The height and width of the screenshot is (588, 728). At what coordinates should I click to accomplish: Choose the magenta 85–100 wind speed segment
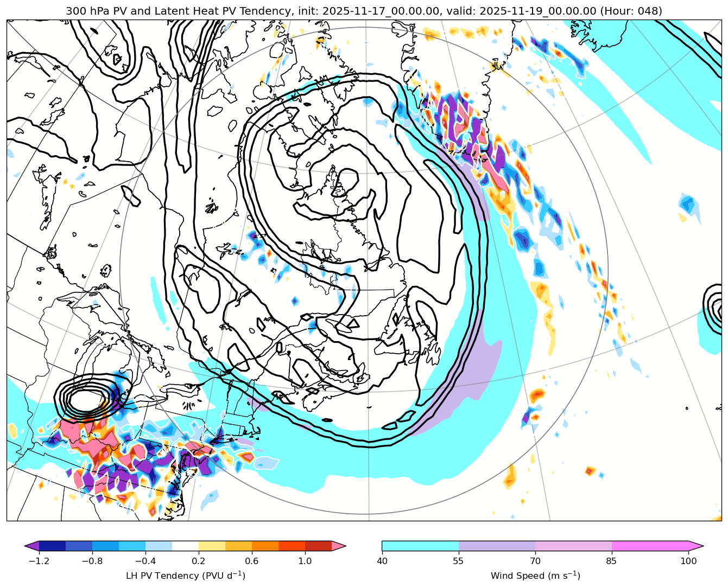650,546
